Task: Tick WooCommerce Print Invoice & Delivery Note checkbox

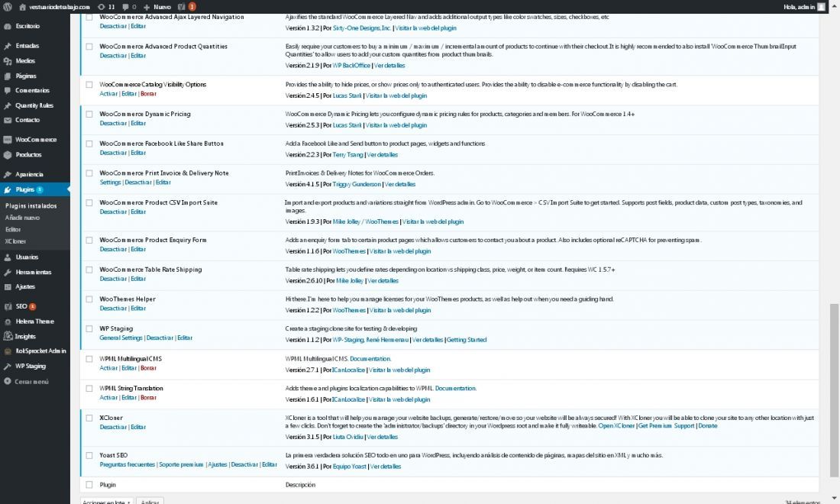Action: point(89,173)
